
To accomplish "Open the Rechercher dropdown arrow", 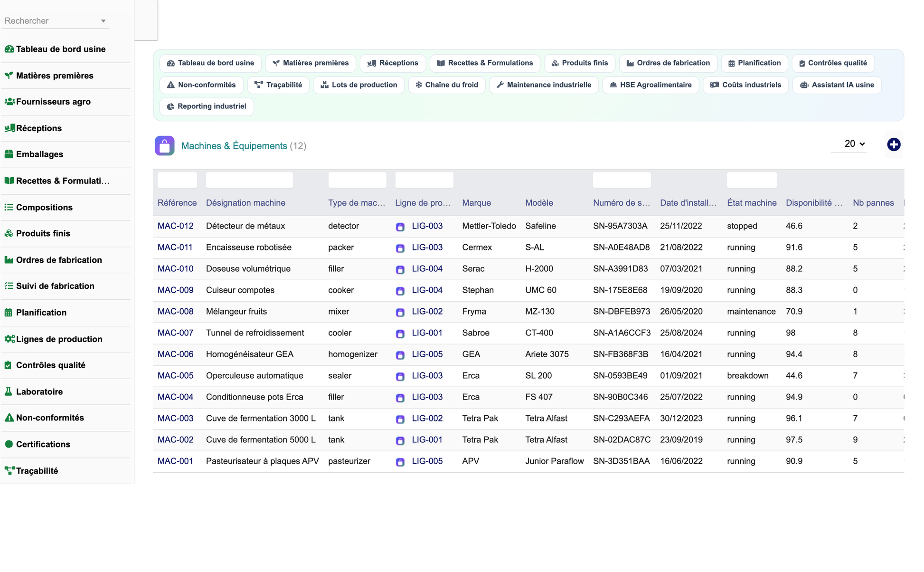I will (x=103, y=21).
